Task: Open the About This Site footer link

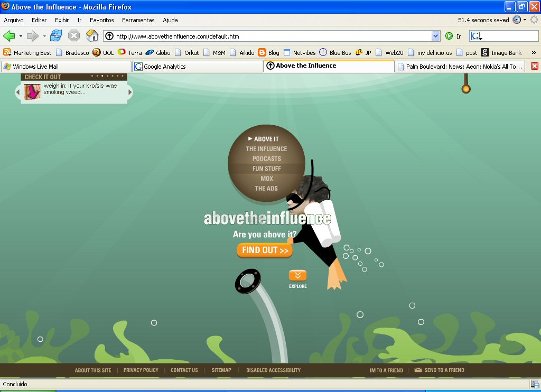Action: [93, 370]
